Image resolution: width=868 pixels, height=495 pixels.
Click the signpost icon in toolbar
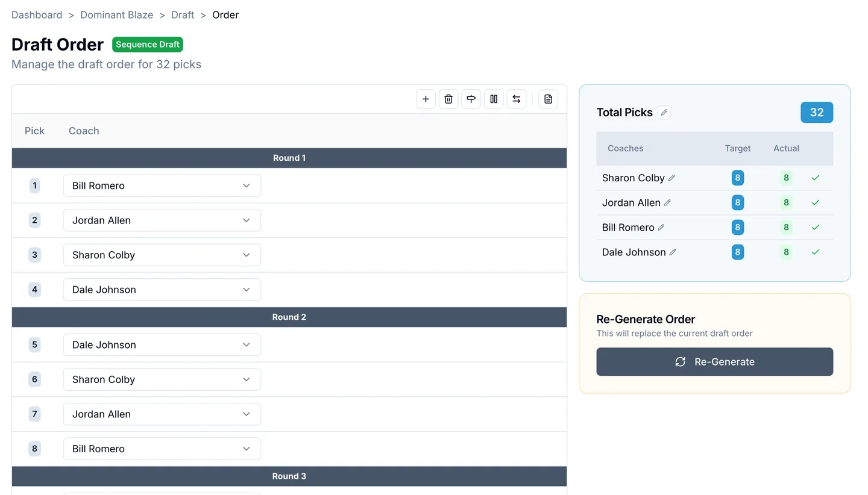[471, 99]
